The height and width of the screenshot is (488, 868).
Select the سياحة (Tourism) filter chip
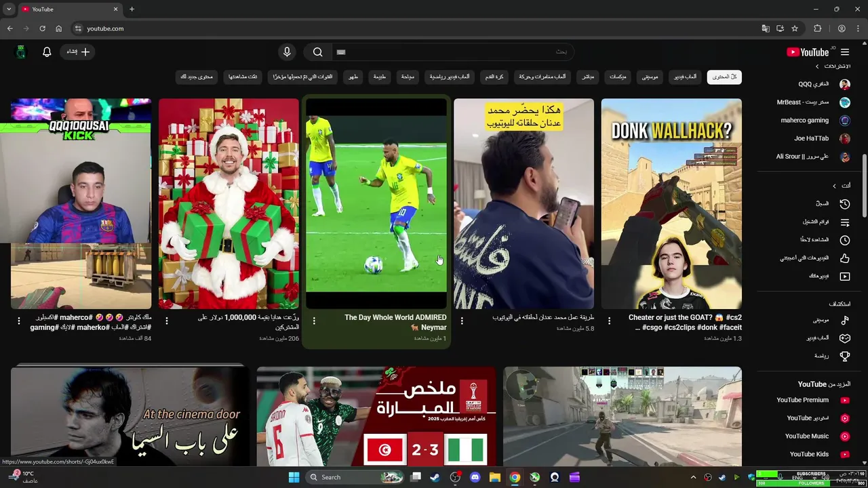point(408,77)
